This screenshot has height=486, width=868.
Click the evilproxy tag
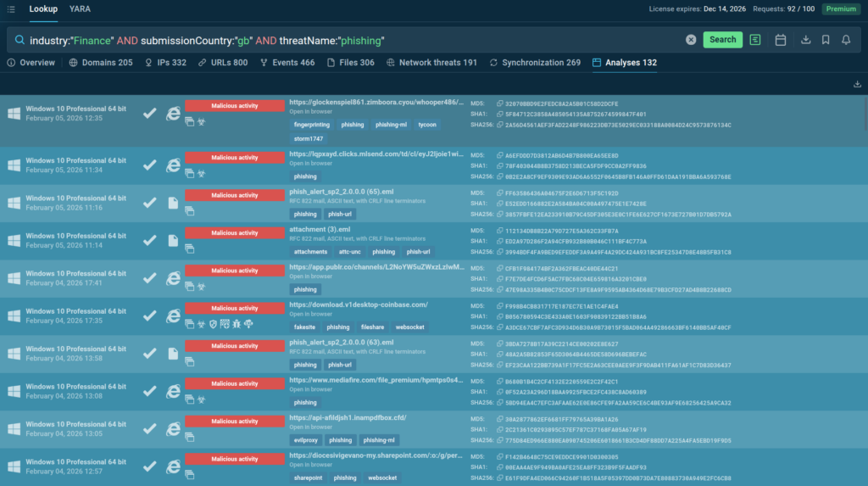305,440
